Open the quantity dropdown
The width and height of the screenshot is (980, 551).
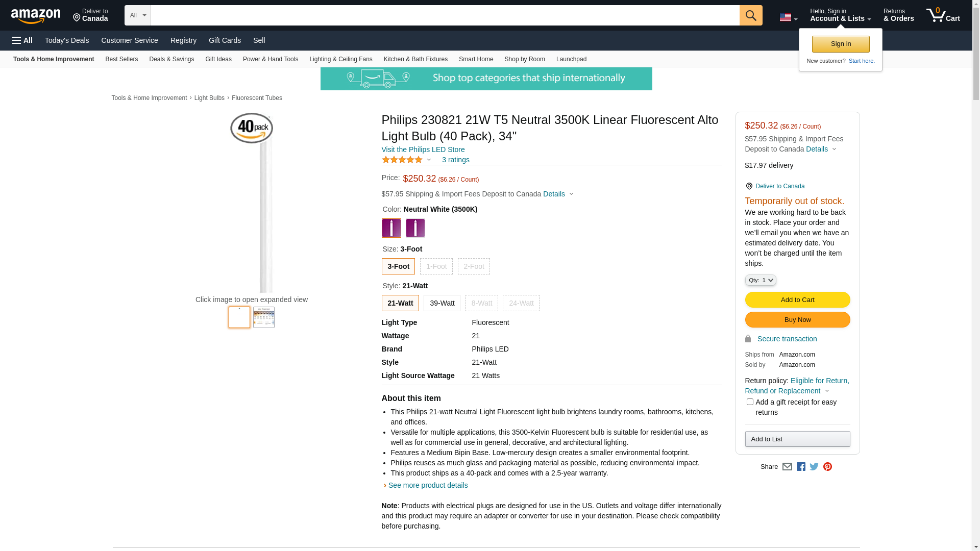(x=760, y=280)
